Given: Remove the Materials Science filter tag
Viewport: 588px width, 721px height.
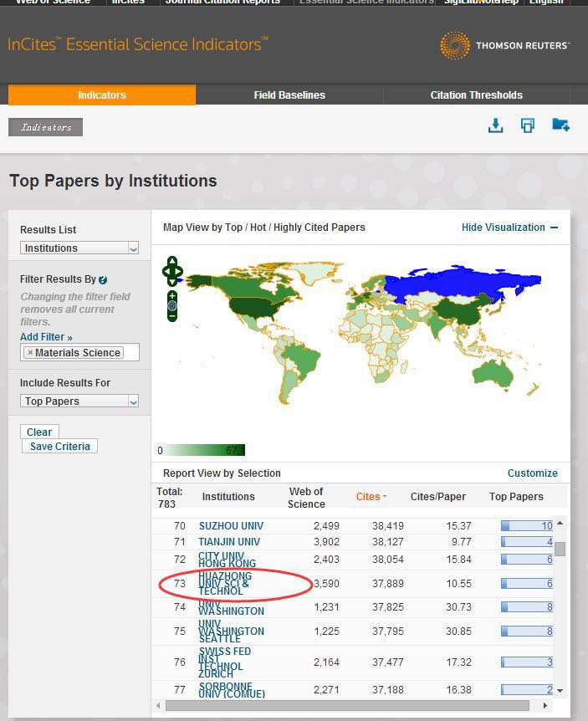Looking at the screenshot, I should (x=30, y=353).
